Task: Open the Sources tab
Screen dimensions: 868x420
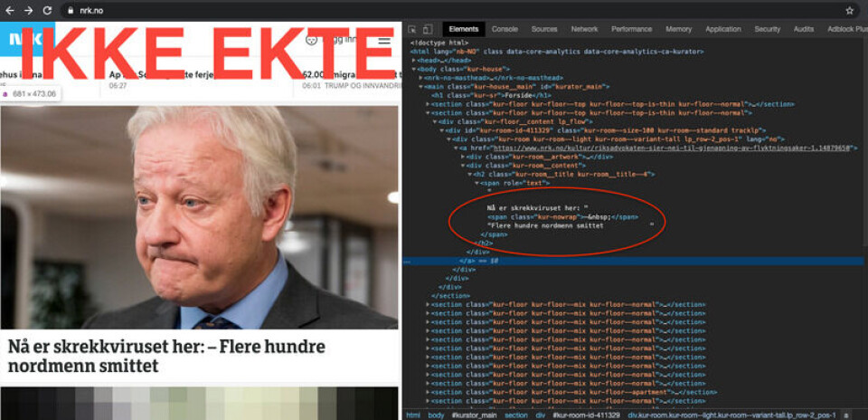Action: click(x=543, y=30)
